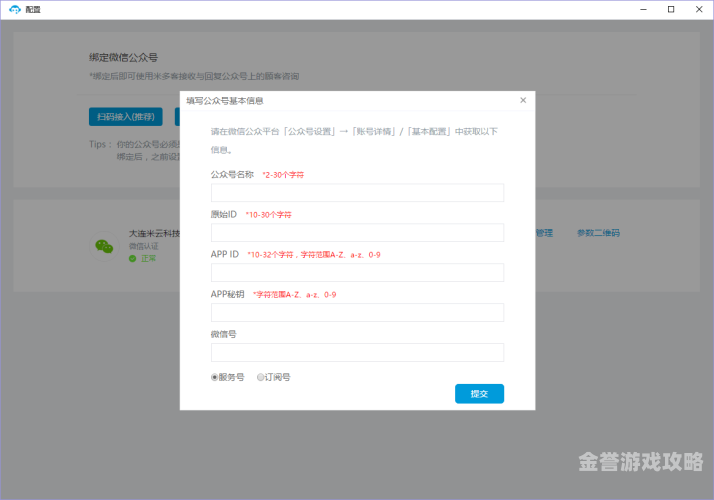Click the 微信号 input field
714x500 pixels.
click(x=357, y=352)
